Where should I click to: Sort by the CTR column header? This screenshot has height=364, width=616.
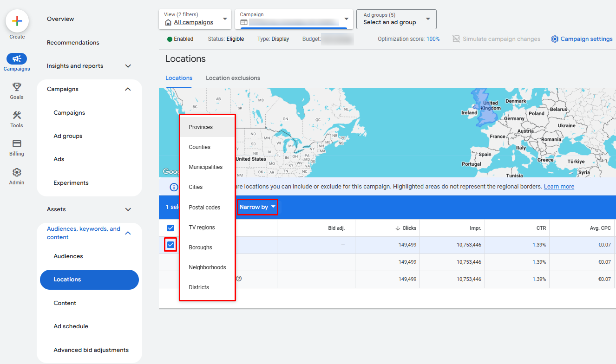[x=541, y=228]
